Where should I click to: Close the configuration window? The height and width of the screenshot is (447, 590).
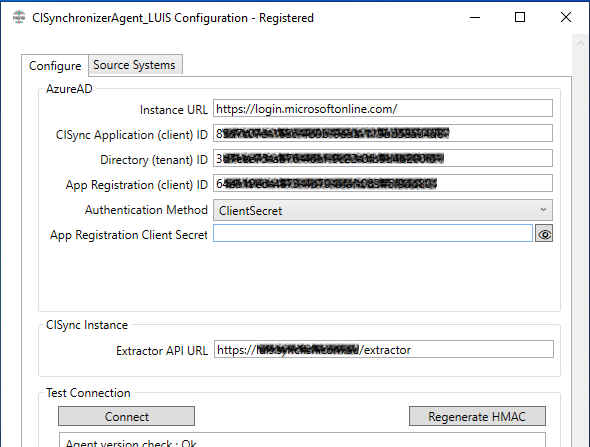(x=566, y=17)
